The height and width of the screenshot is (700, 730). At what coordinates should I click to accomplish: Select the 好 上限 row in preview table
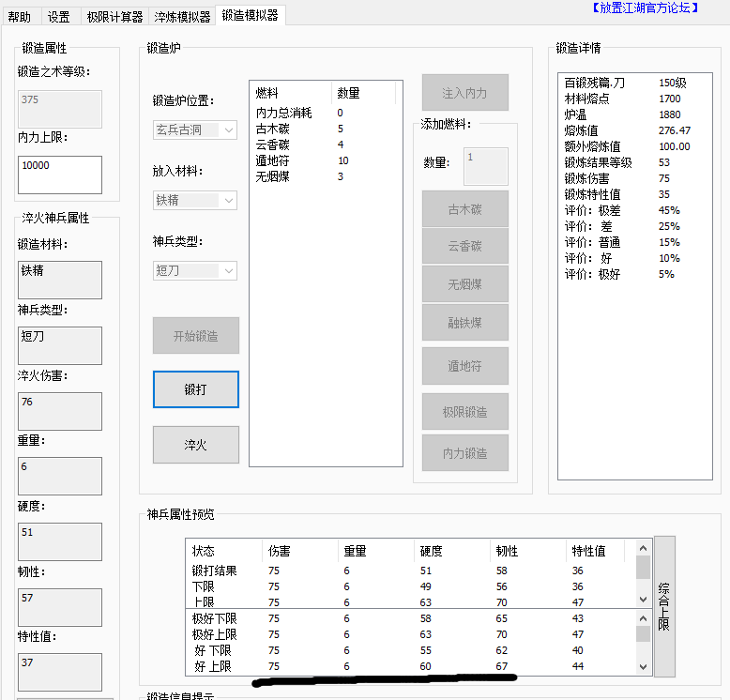[x=411, y=666]
